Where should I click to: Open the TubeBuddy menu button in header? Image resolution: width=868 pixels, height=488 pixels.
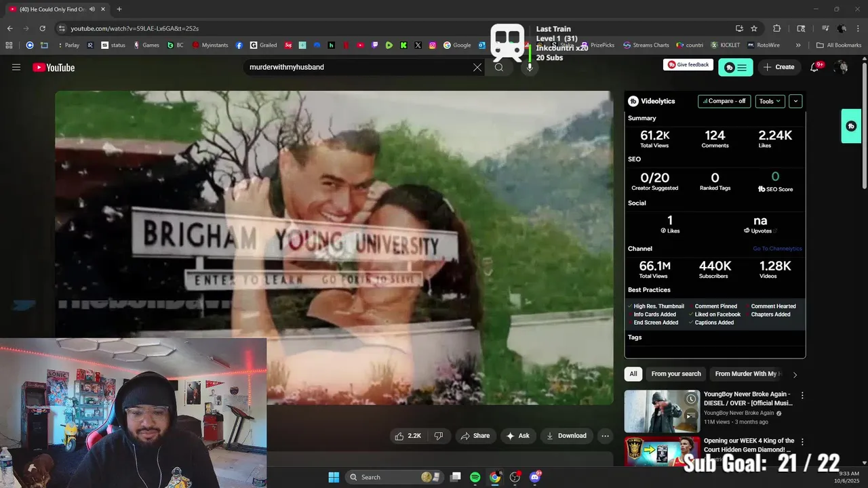(x=736, y=67)
